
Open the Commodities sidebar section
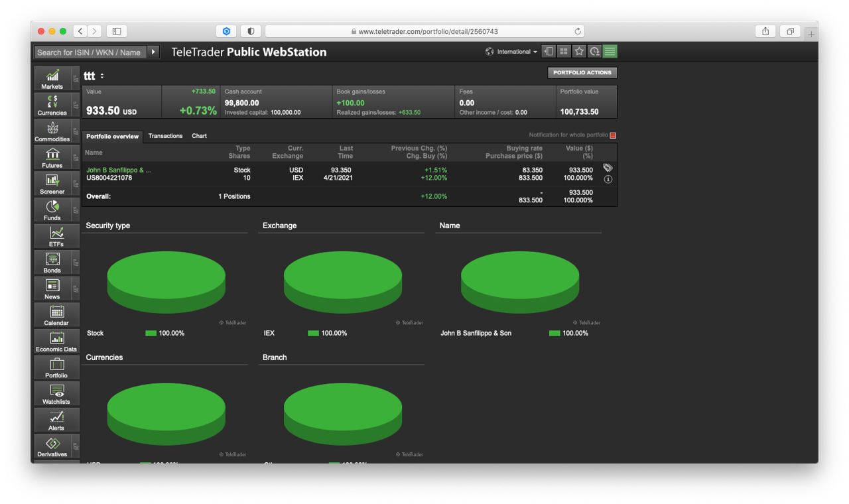[52, 131]
